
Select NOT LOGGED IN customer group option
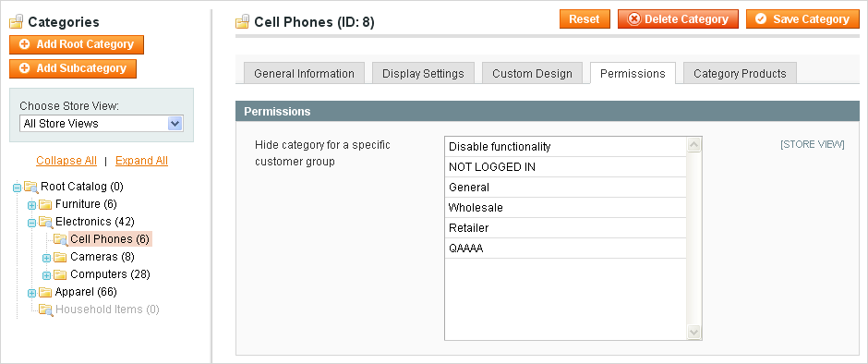click(565, 167)
